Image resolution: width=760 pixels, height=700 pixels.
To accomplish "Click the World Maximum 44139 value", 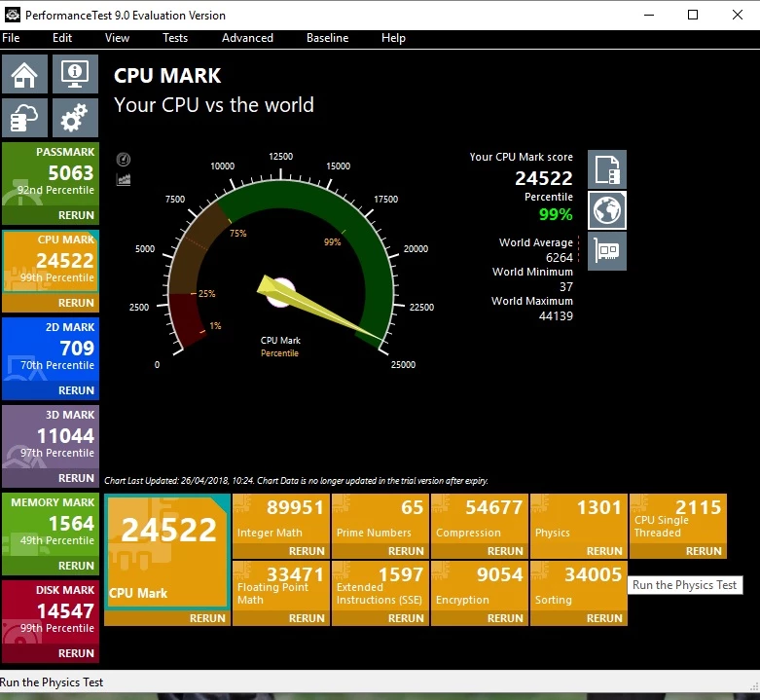I will coord(556,316).
